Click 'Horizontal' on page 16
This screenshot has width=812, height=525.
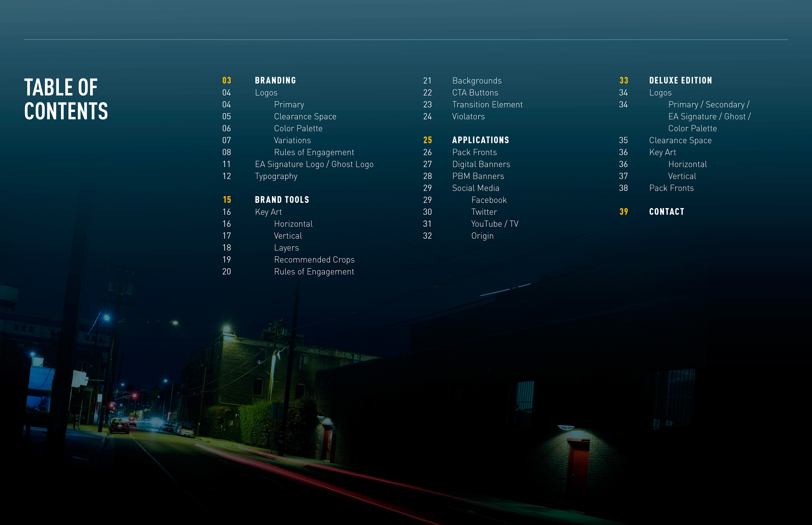pos(293,224)
